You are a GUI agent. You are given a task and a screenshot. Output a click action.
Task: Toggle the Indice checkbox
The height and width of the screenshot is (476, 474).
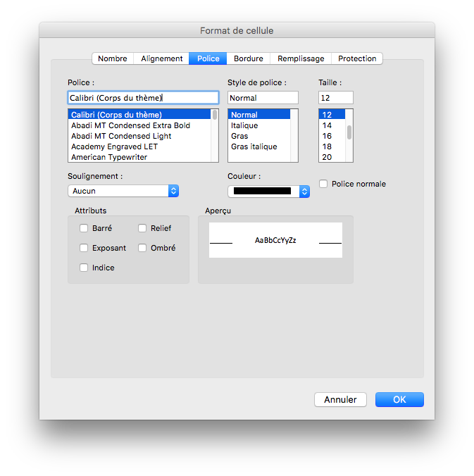pos(84,268)
